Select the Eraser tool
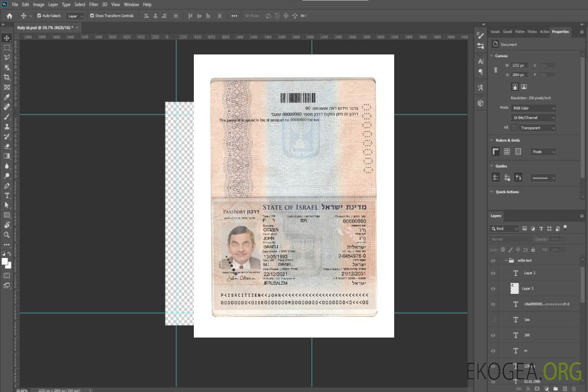 coord(7,146)
